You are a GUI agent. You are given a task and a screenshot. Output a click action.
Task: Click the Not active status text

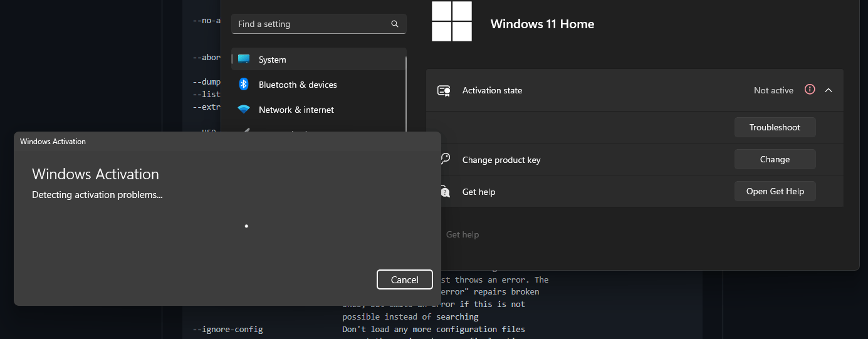[773, 90]
